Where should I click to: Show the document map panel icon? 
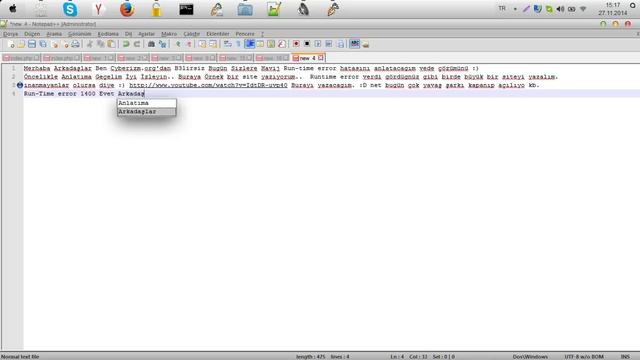[x=271, y=44]
